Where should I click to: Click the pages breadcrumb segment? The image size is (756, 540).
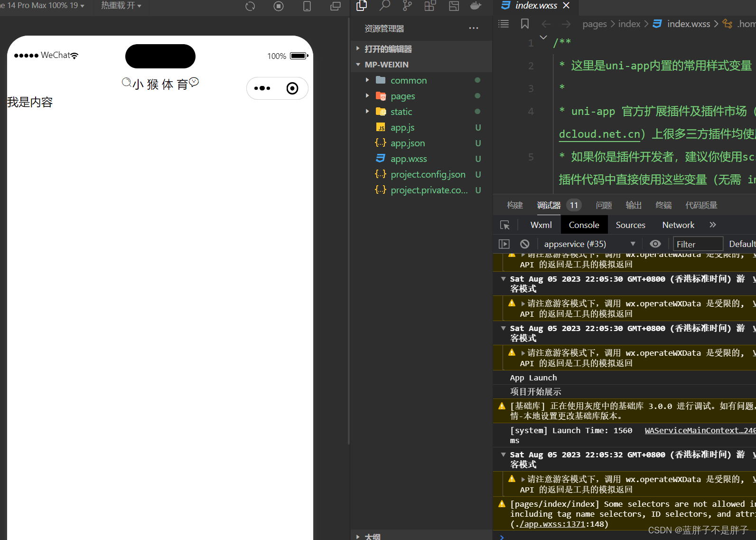coord(595,24)
